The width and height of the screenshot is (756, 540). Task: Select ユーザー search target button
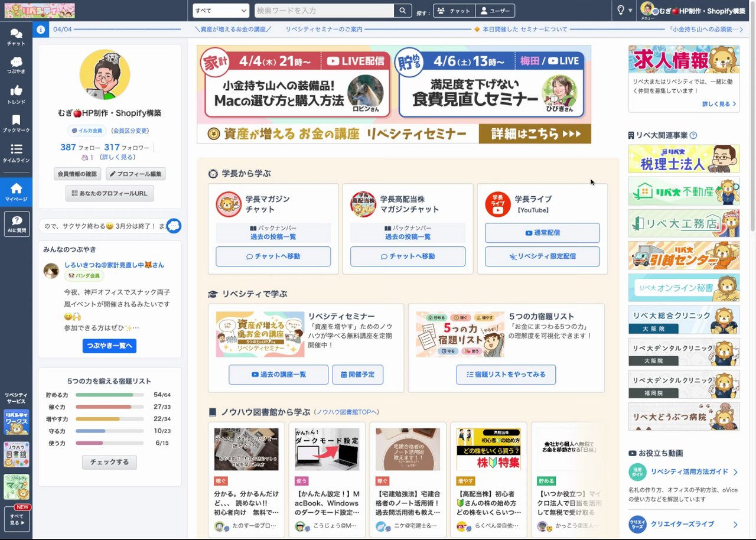coord(495,11)
